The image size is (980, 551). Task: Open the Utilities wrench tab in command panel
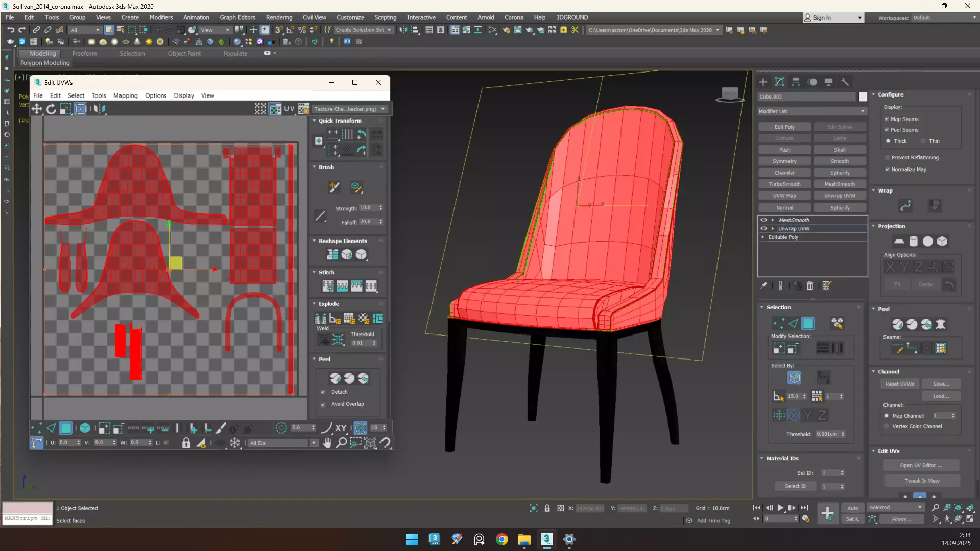pos(845,82)
